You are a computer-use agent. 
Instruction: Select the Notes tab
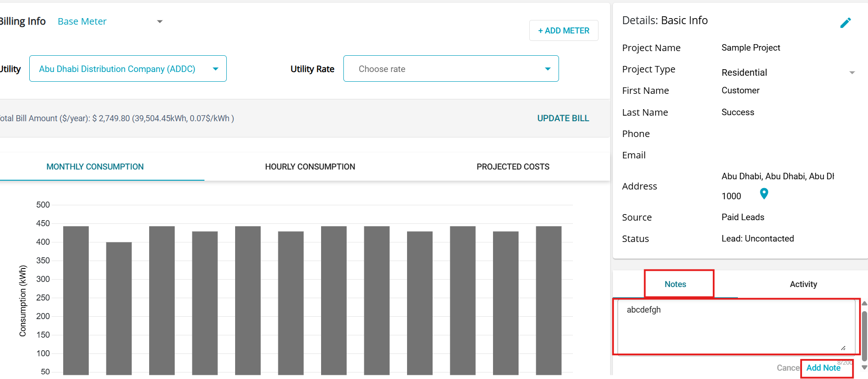coord(675,284)
